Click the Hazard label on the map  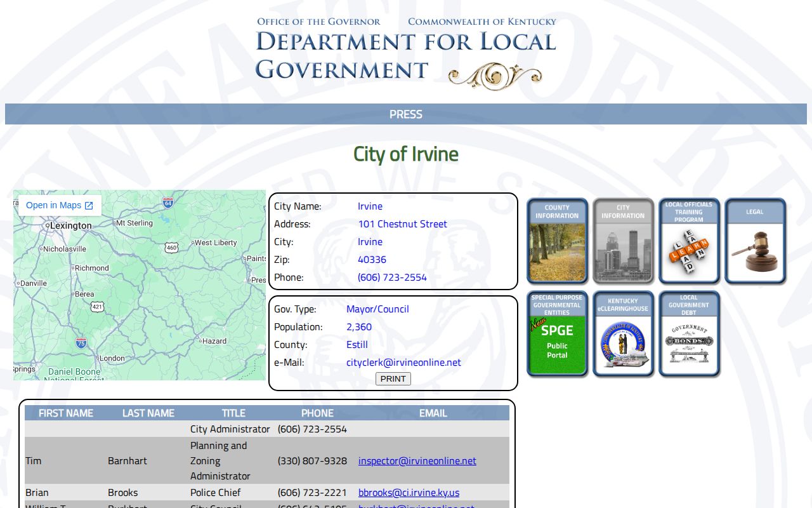coord(214,341)
